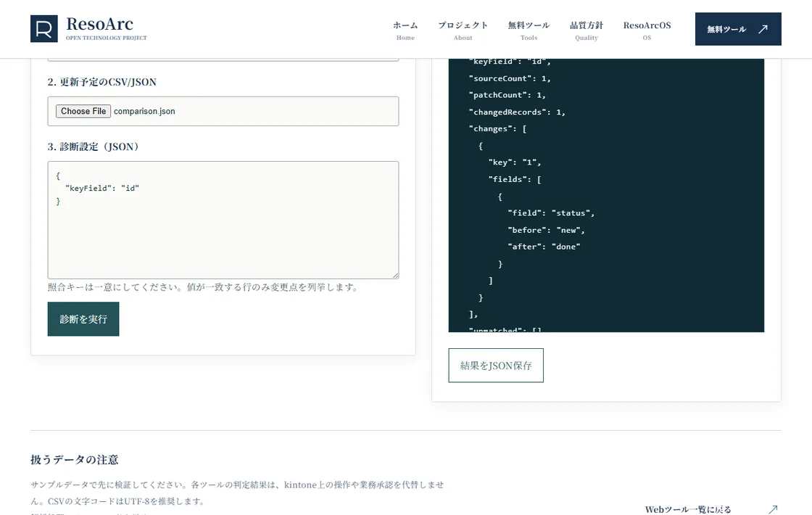Click the arrow icon in 無料ツール button
Viewport: 812px width, 515px height.
point(763,29)
